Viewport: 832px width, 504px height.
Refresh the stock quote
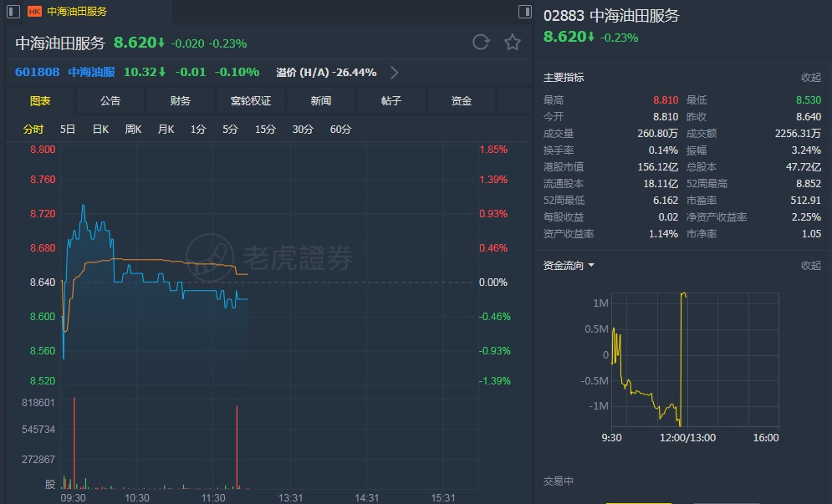[480, 42]
